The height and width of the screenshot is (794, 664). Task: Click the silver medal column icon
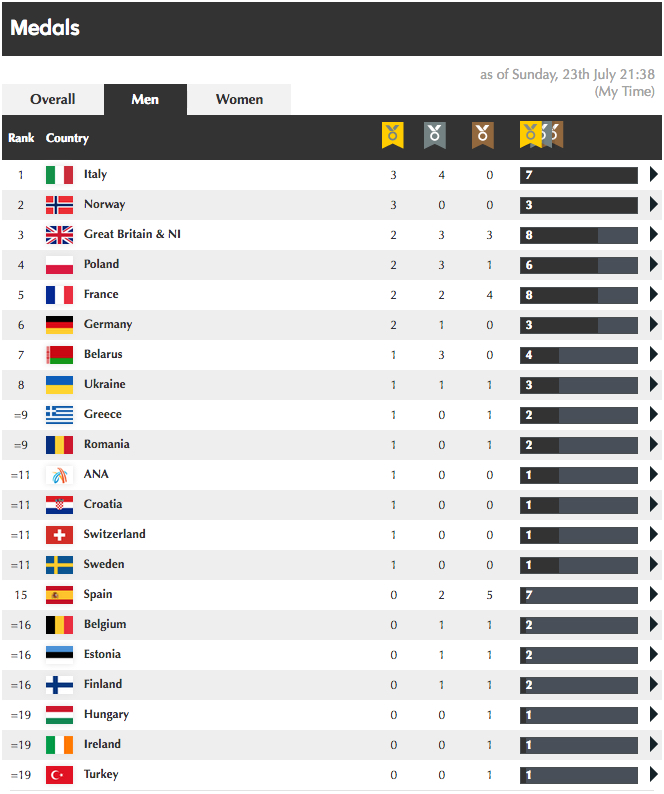coord(435,135)
